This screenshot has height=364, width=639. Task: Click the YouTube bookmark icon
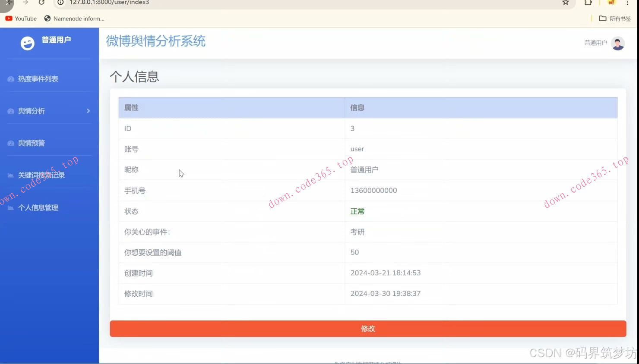coord(8,19)
